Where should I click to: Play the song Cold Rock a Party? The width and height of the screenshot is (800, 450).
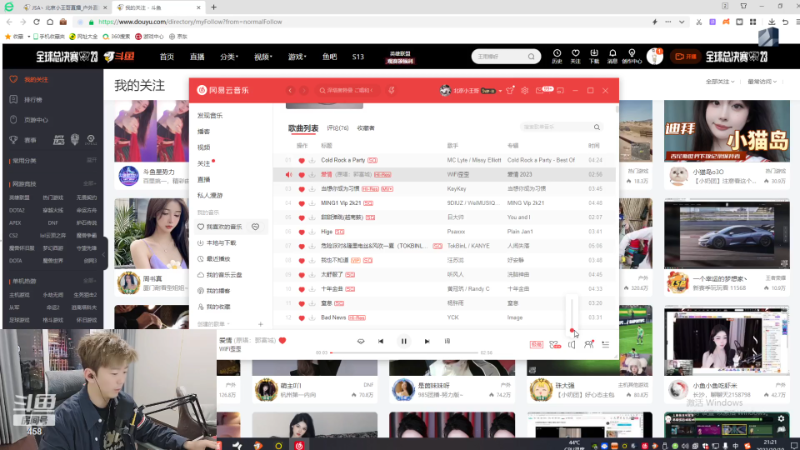(x=343, y=160)
